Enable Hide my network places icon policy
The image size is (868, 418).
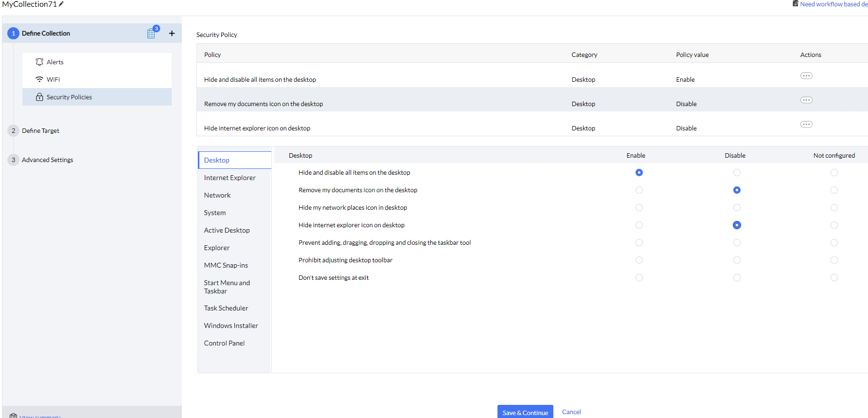coord(639,208)
